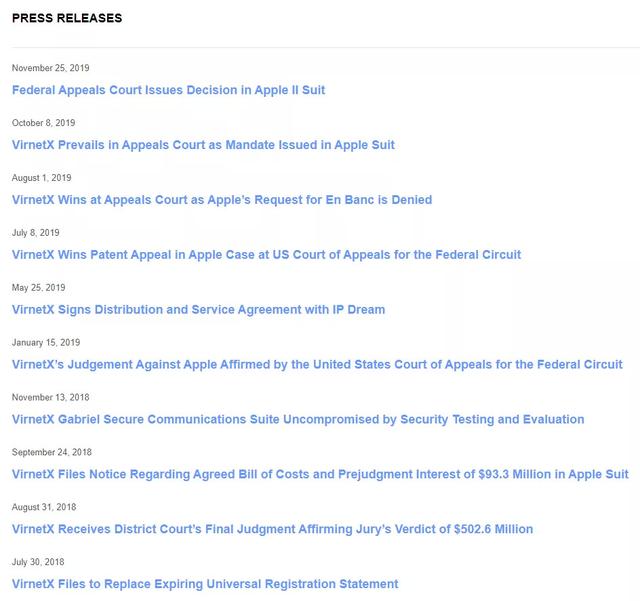Screen dimensions: 640x601
Task: Click the July 8, 2019 date
Action: (x=35, y=233)
